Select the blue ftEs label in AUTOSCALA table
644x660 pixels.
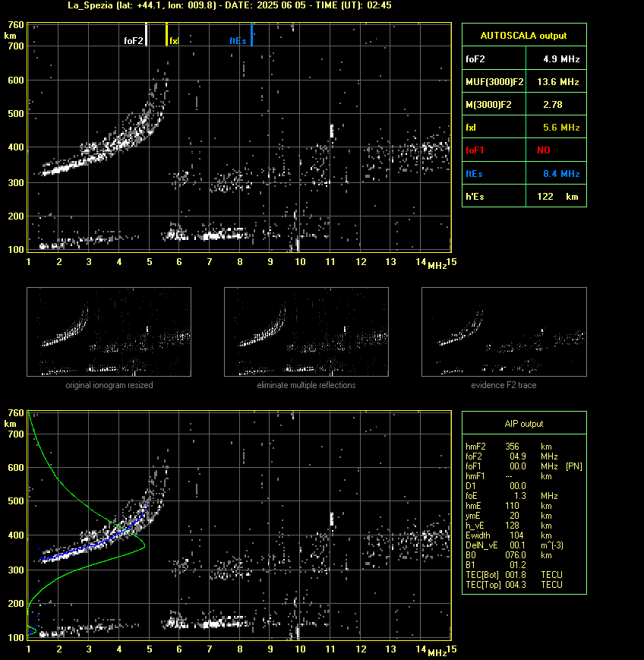[474, 174]
